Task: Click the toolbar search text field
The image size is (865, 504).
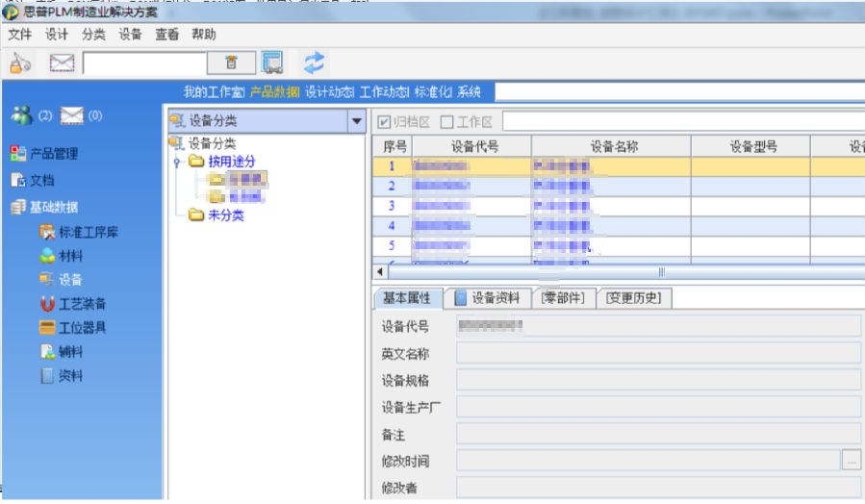Action: pyautogui.click(x=144, y=63)
